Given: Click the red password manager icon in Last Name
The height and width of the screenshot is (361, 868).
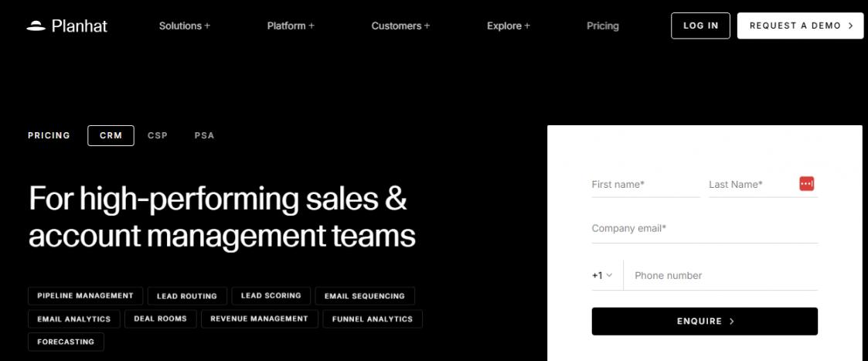Looking at the screenshot, I should (807, 184).
